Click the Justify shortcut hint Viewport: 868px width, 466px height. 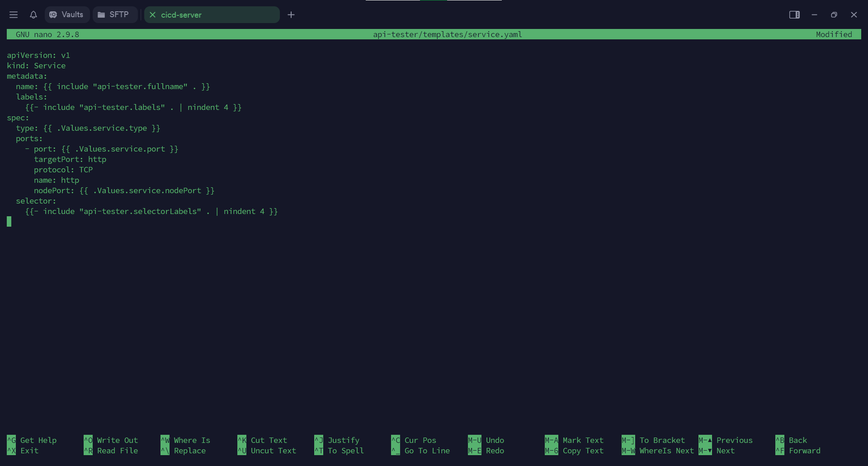(x=337, y=440)
